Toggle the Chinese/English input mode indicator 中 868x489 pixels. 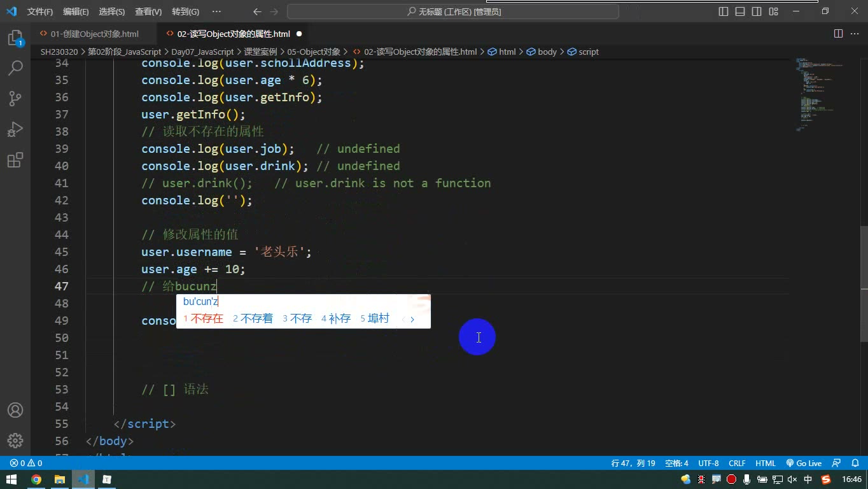[808, 479]
